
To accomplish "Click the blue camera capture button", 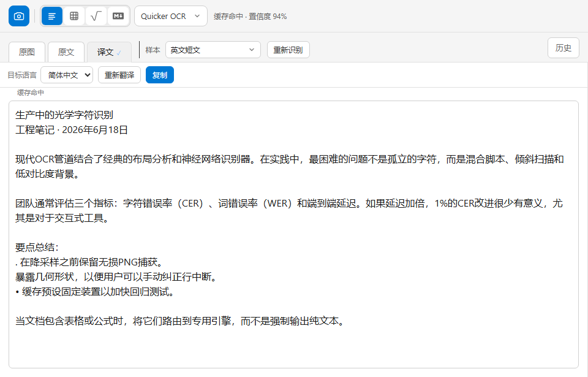I will (x=19, y=16).
